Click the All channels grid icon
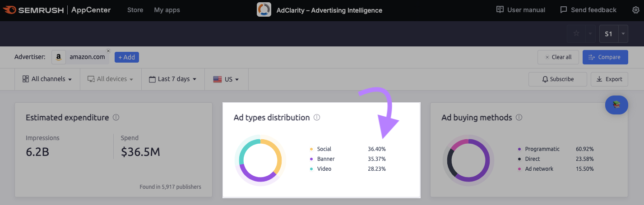The width and height of the screenshot is (644, 205). pyautogui.click(x=26, y=79)
